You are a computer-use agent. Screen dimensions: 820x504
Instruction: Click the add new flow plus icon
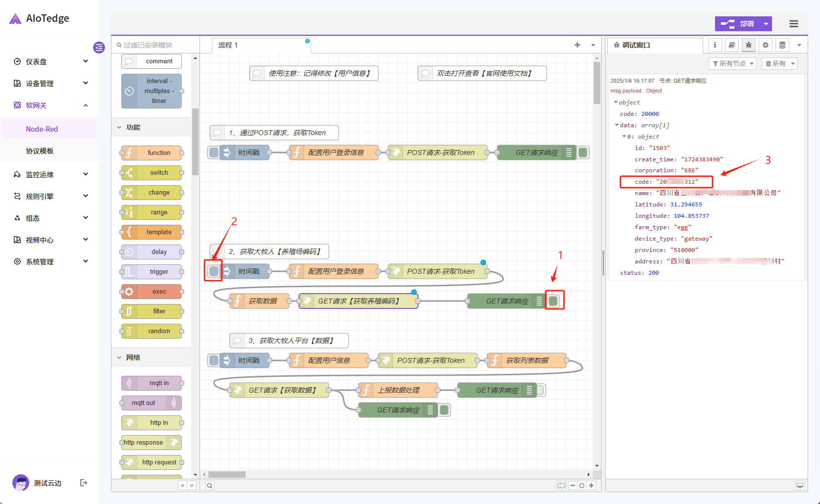(x=577, y=45)
